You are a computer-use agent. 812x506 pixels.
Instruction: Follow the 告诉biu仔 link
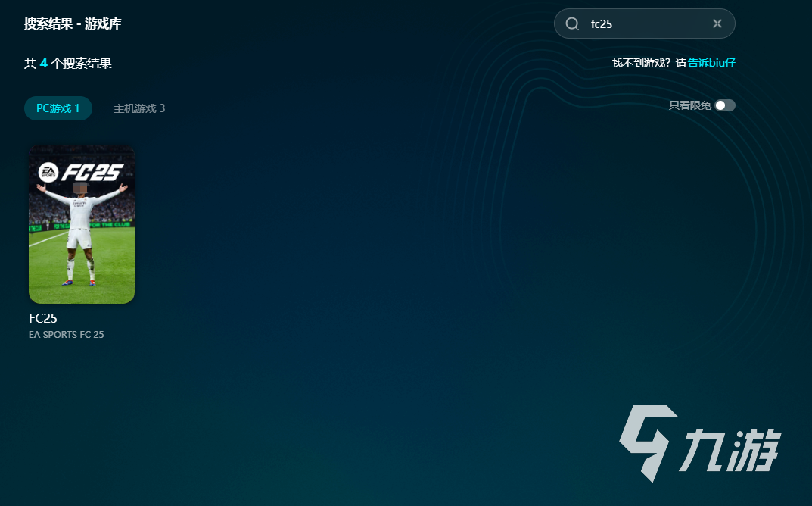(711, 63)
